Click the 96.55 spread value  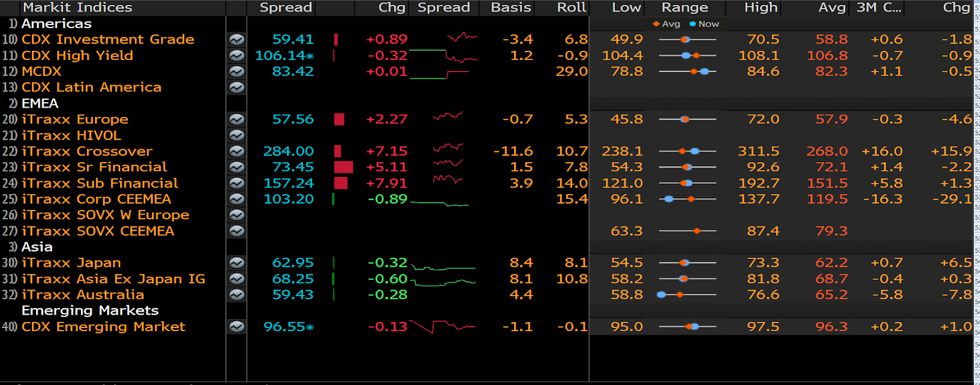(288, 326)
